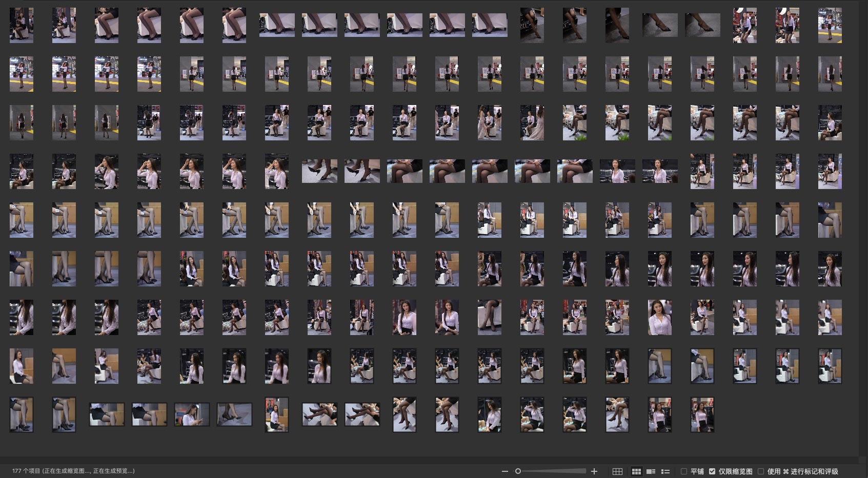Enable the 平铺 checkbox

point(684,471)
